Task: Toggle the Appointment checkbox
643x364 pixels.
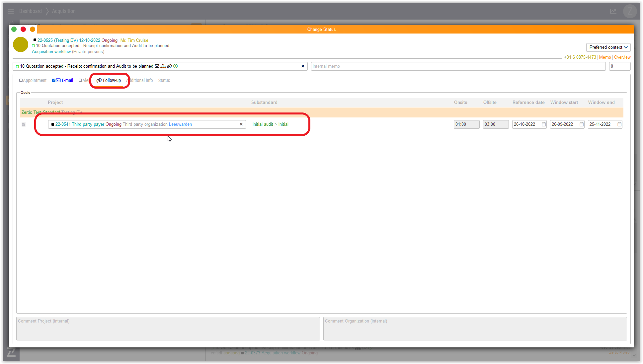Action: (x=21, y=80)
